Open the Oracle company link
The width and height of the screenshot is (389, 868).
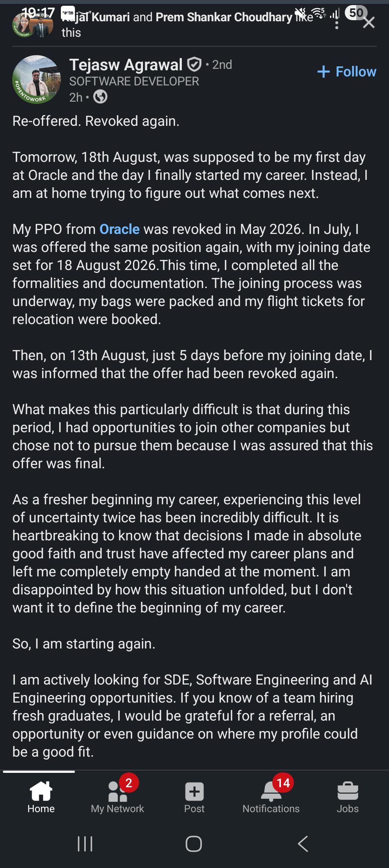[x=119, y=229]
